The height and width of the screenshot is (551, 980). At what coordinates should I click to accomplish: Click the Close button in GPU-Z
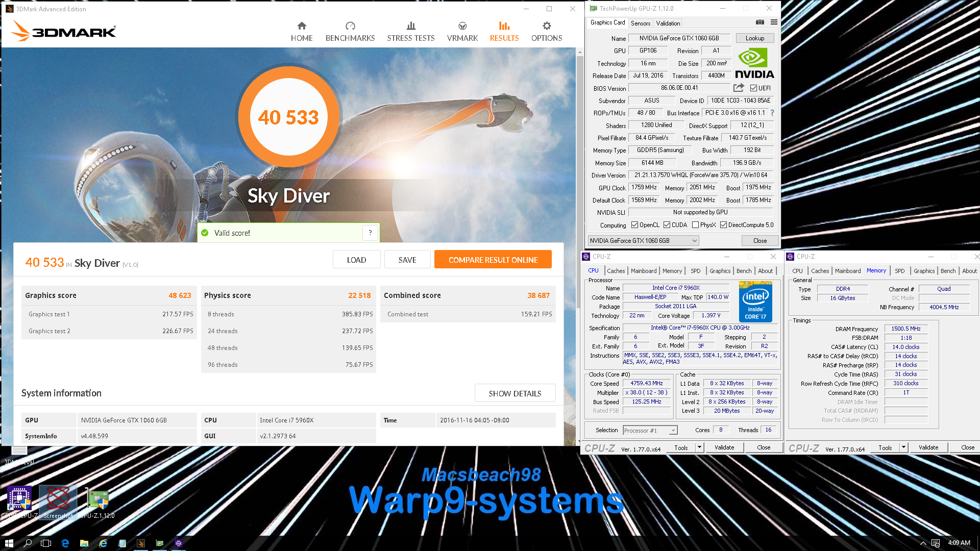pyautogui.click(x=760, y=241)
